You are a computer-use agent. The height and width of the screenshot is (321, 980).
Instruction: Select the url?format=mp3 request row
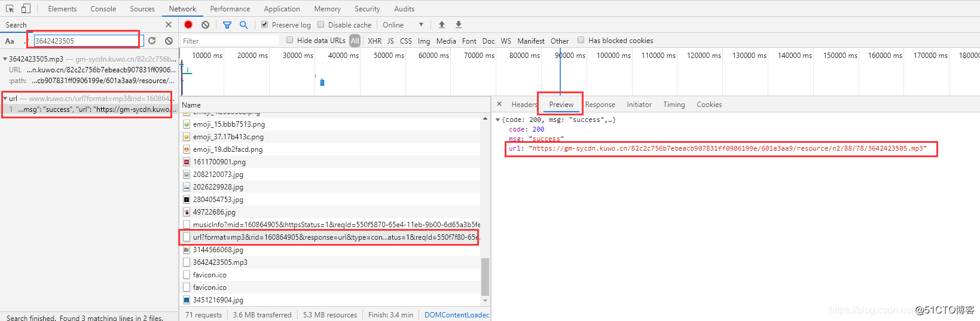point(330,237)
